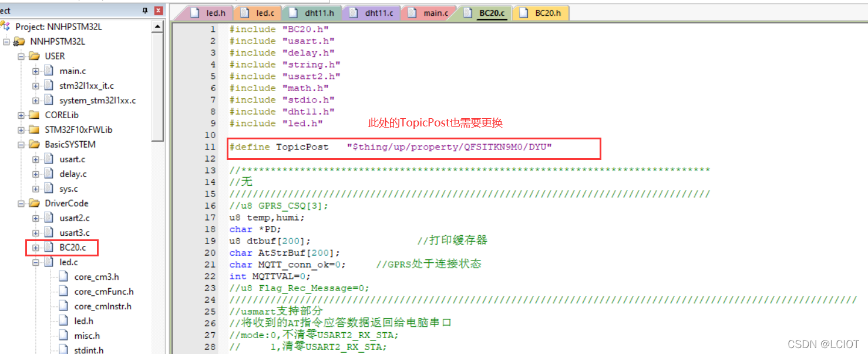
Task: Expand the main.c file node
Action: click(x=36, y=71)
